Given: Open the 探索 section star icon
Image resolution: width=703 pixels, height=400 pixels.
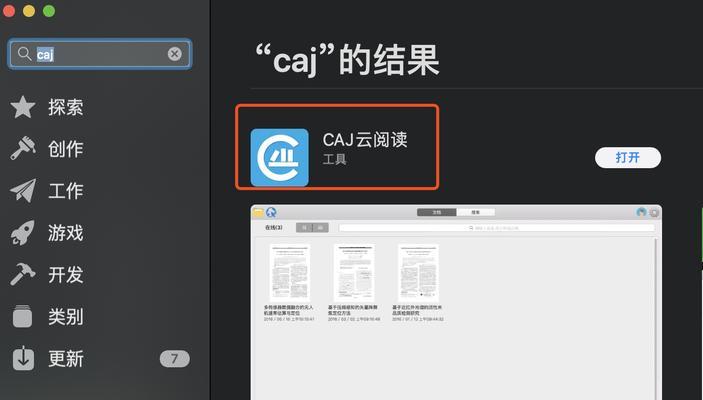Looking at the screenshot, I should 23,107.
